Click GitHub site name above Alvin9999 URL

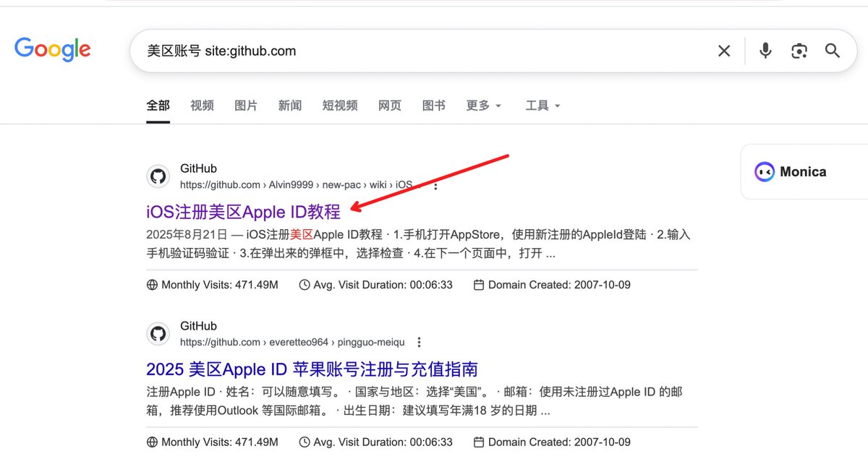(x=198, y=169)
